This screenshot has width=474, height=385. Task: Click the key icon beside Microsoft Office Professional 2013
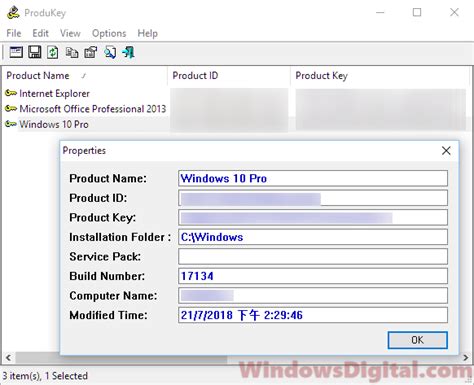coord(11,109)
